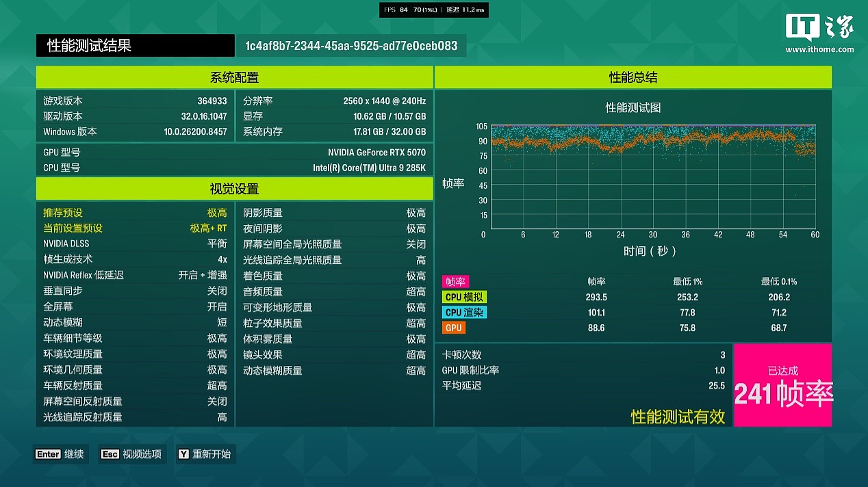The image size is (868, 487).
Task: Click the FPS overlay at top
Action: click(434, 10)
